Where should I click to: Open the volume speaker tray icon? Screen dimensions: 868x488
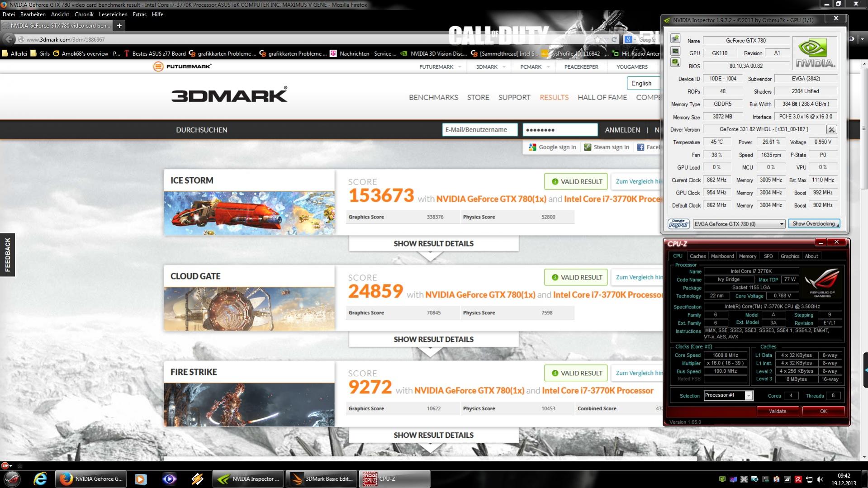[820, 479]
